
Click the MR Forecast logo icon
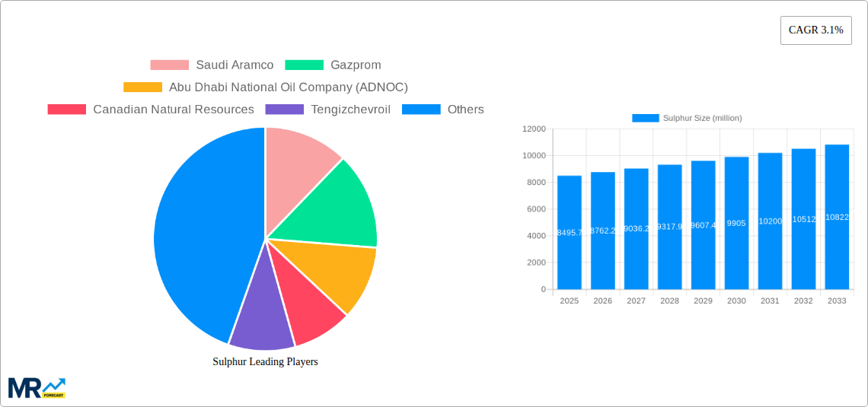pos(37,387)
